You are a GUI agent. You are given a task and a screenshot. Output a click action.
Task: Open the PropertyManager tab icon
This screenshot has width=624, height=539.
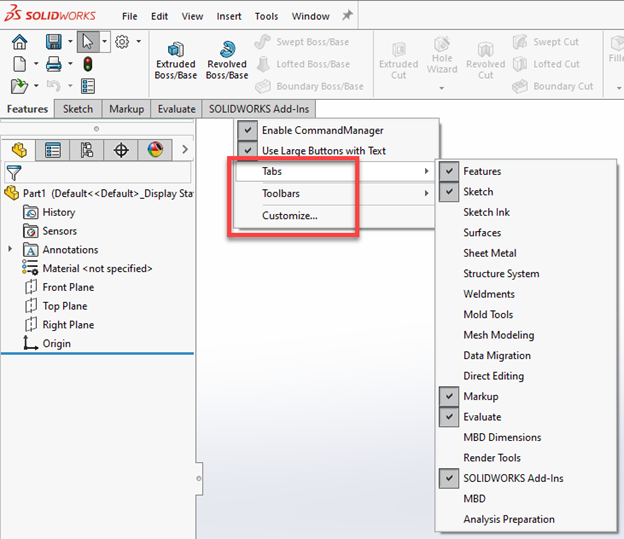(x=53, y=150)
